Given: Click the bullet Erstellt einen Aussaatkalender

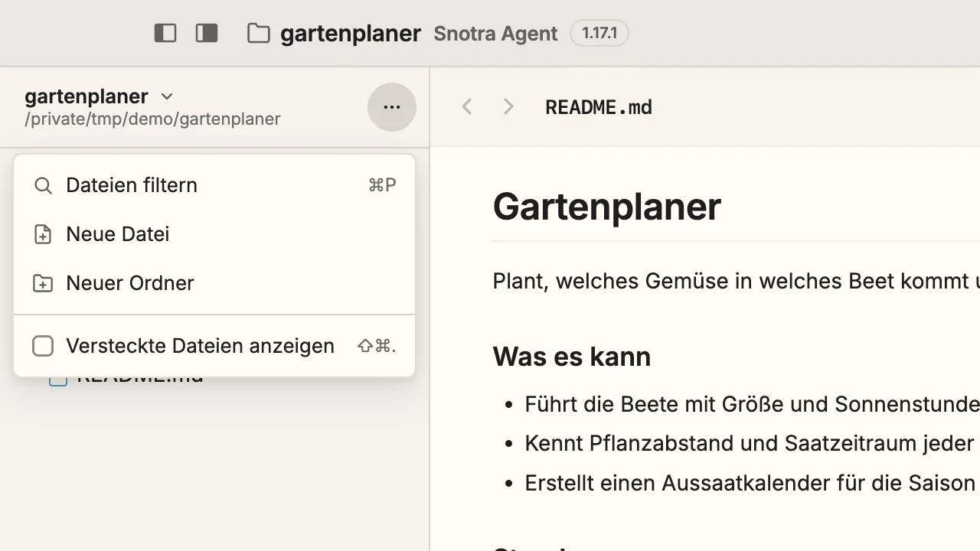Looking at the screenshot, I should point(750,483).
